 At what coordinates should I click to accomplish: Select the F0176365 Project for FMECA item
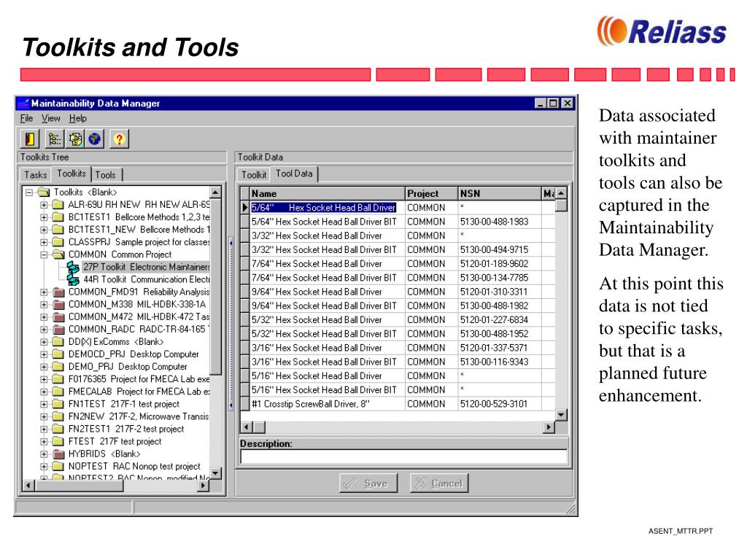click(139, 379)
